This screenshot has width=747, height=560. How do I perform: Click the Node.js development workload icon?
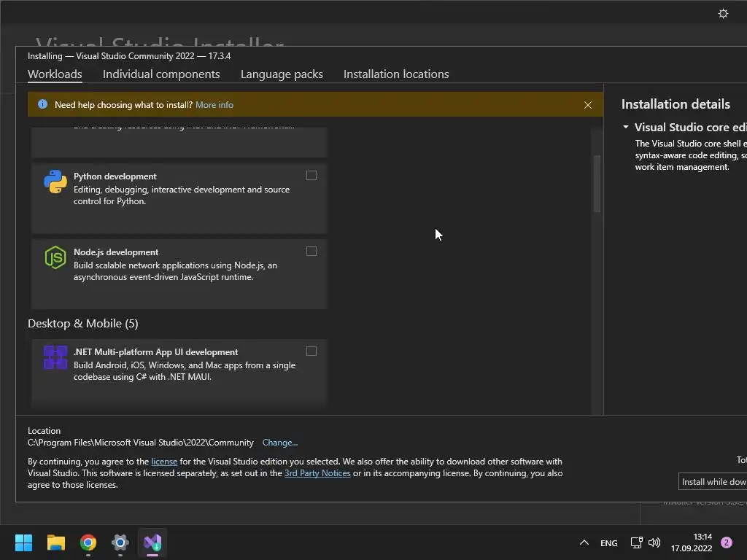point(55,257)
